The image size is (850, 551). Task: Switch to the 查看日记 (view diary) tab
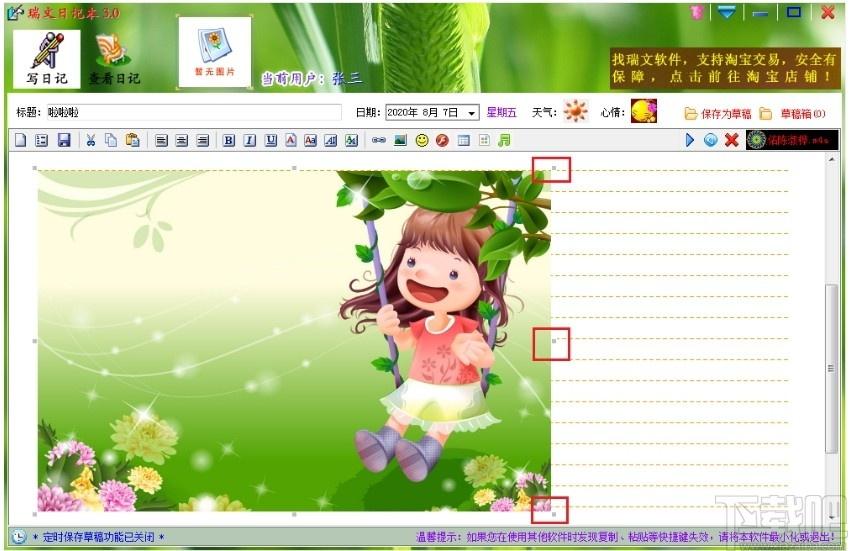tap(114, 60)
